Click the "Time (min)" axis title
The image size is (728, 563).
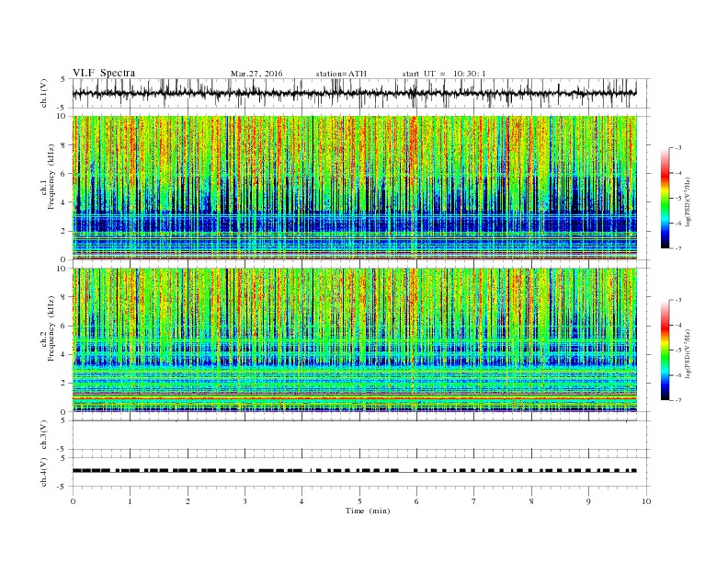pos(368,511)
